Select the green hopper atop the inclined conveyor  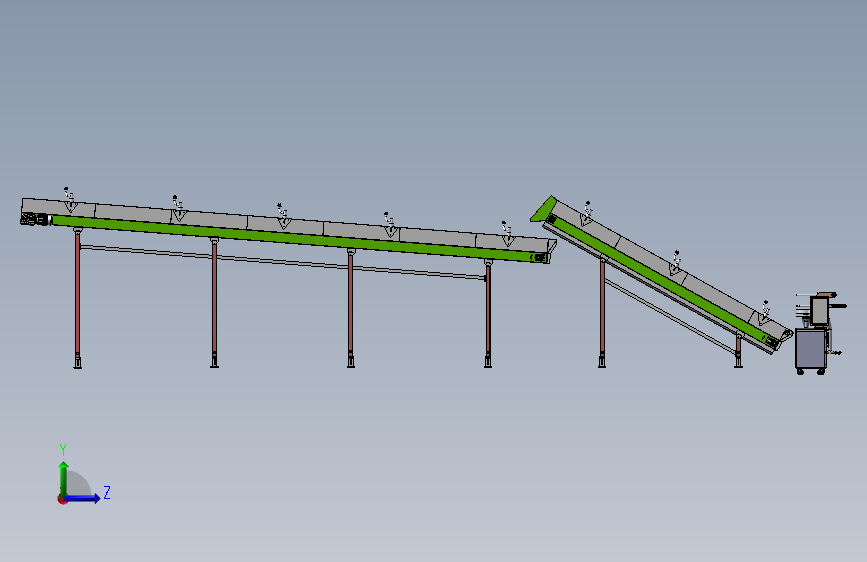tap(545, 209)
